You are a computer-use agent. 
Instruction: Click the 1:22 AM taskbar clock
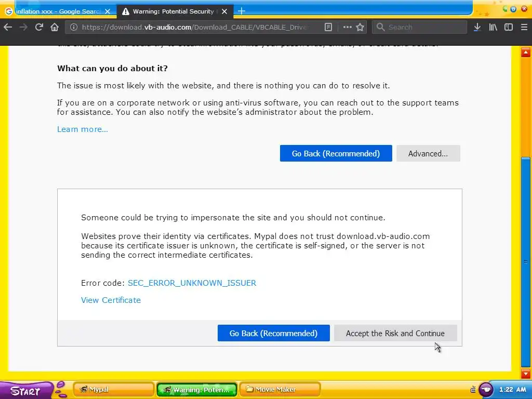point(513,390)
